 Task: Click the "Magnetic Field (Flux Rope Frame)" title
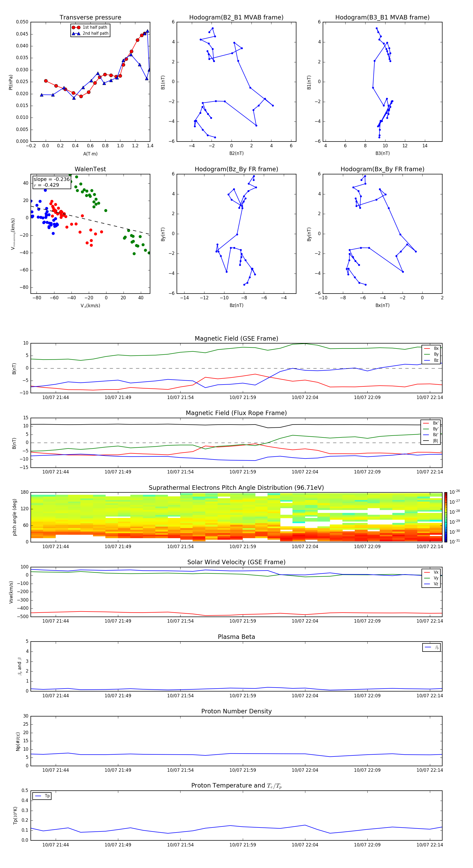point(236,413)
